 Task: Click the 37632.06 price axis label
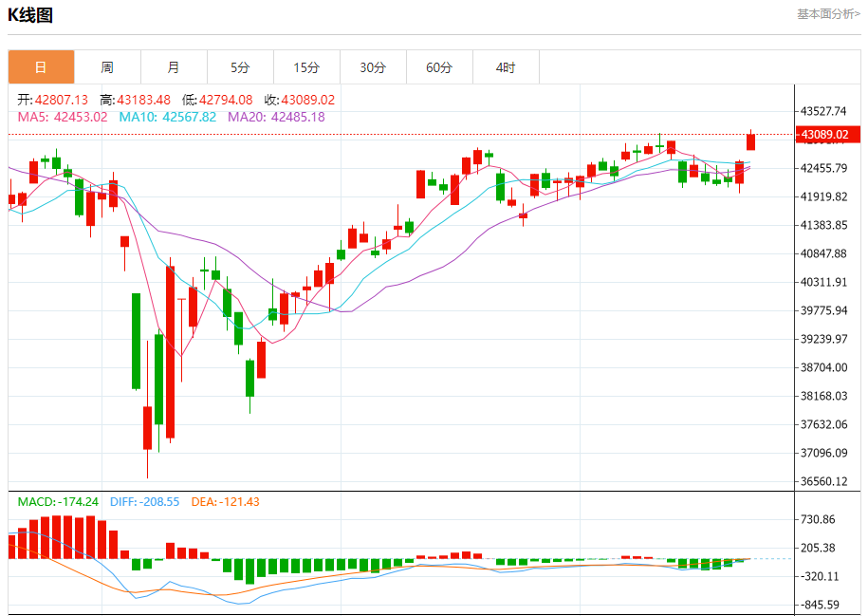[823, 425]
